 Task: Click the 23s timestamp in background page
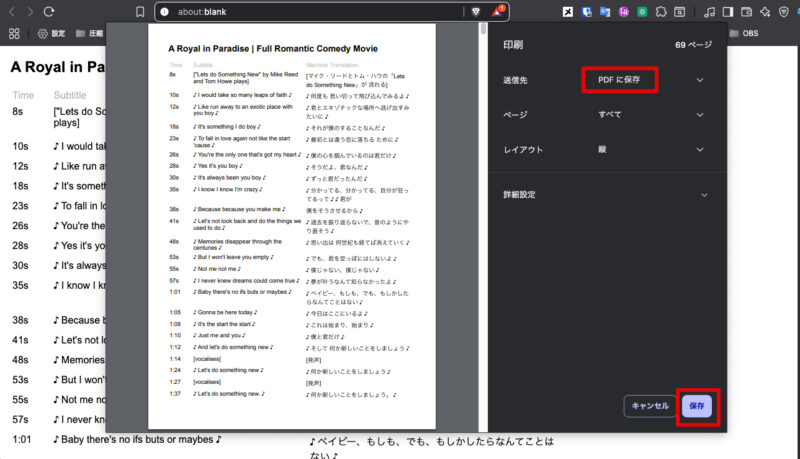pyautogui.click(x=20, y=206)
